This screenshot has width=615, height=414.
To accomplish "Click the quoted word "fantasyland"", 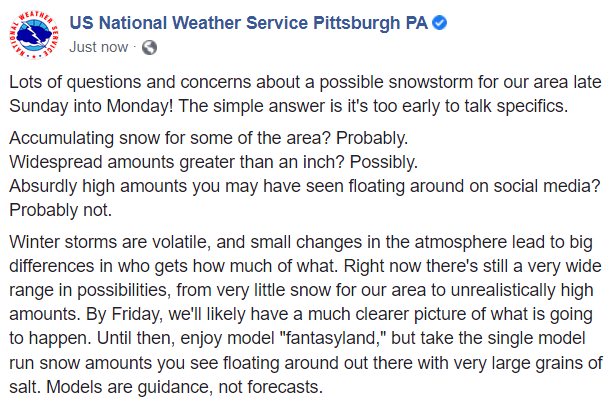I will point(333,338).
